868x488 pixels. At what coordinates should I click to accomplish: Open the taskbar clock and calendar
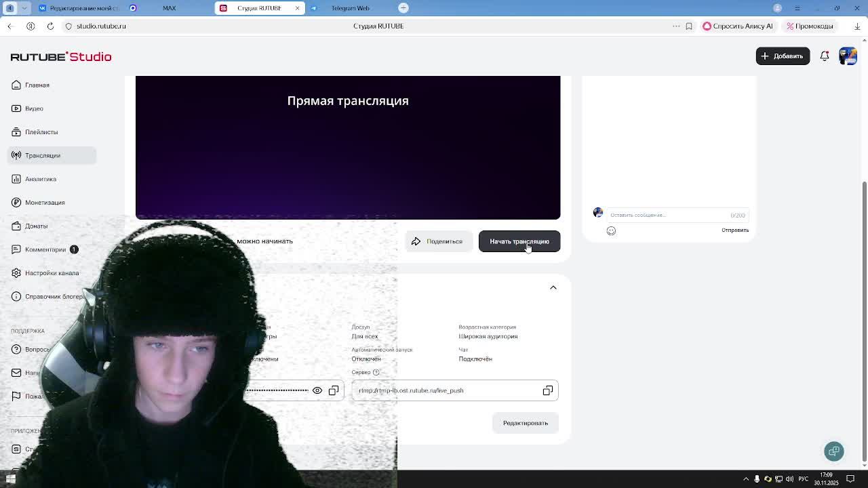tap(827, 479)
